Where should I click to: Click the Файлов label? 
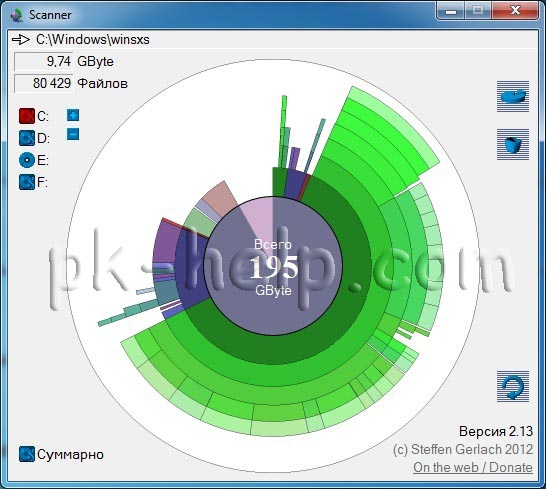(103, 84)
